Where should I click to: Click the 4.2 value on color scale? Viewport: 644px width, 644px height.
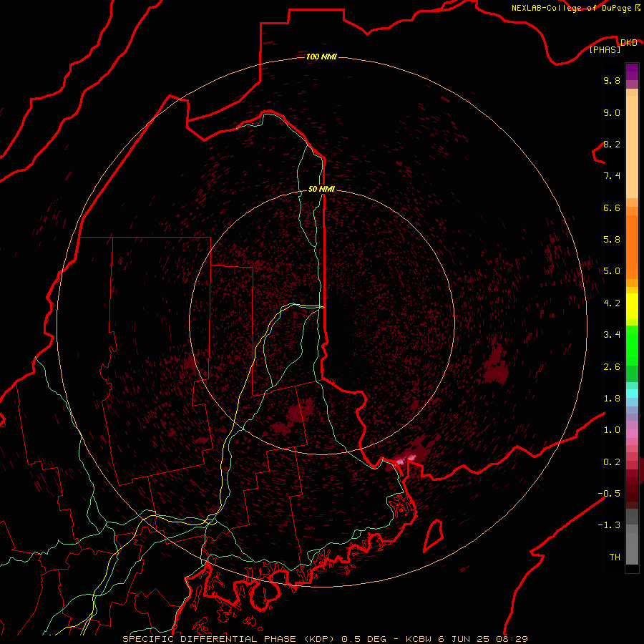pyautogui.click(x=612, y=303)
